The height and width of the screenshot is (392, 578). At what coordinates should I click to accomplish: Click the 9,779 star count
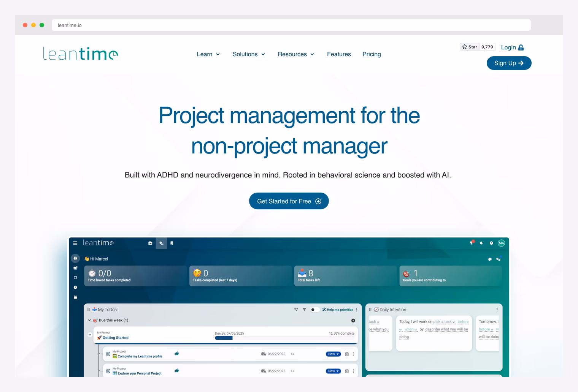pos(487,47)
